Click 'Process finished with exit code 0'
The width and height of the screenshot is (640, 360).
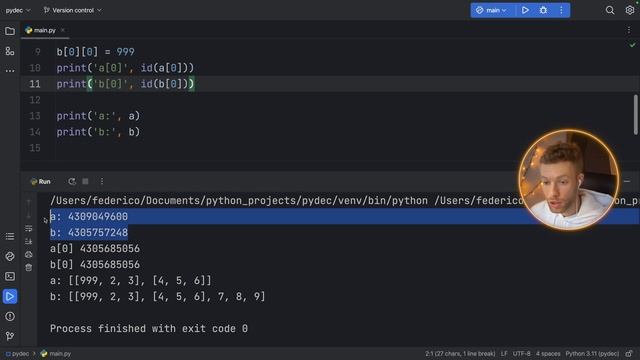(x=149, y=328)
